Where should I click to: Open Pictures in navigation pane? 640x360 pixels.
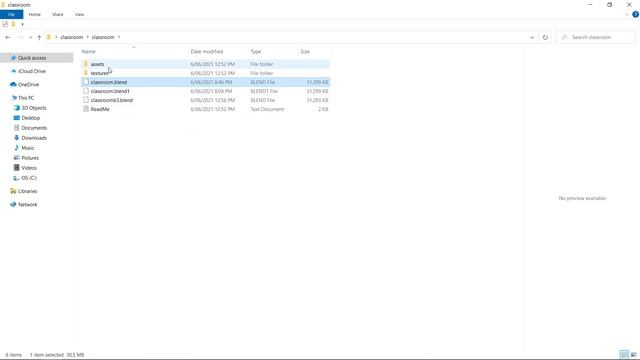(30, 158)
